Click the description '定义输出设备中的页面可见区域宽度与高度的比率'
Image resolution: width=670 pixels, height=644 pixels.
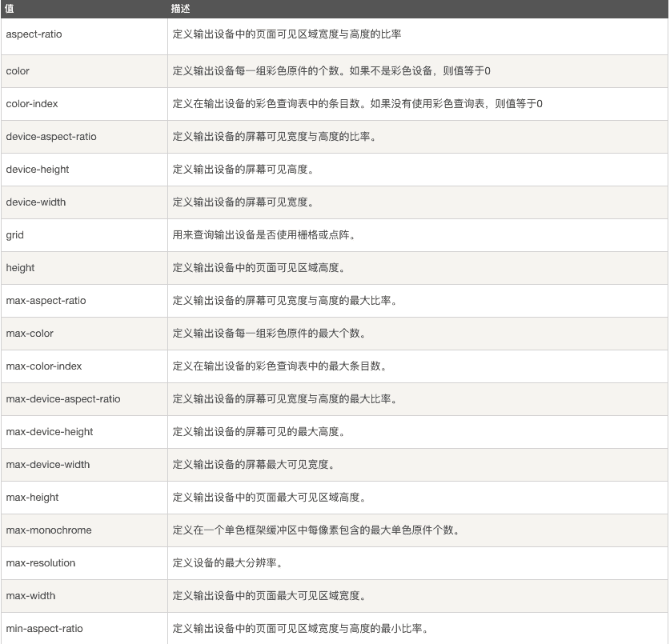pos(287,34)
